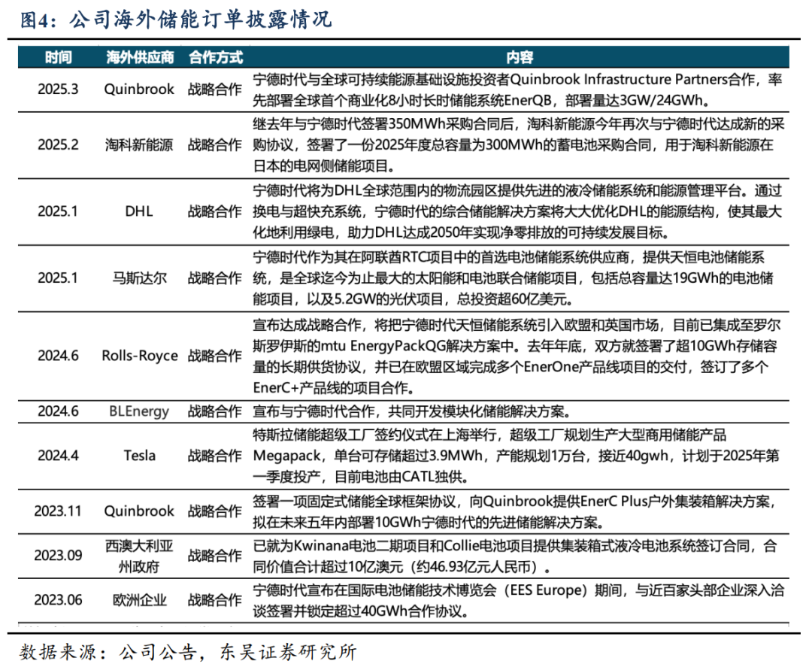Click the supplier cell 西澳大利亚州政府

tap(139, 556)
